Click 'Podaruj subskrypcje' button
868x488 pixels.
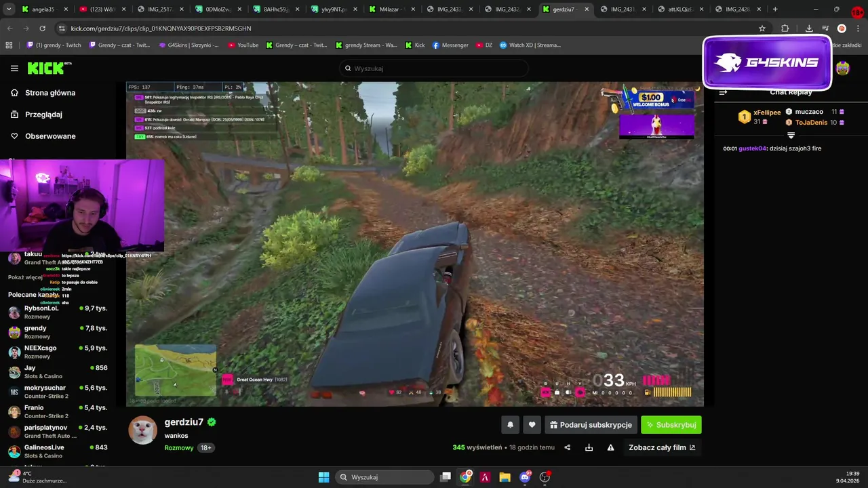pos(591,425)
